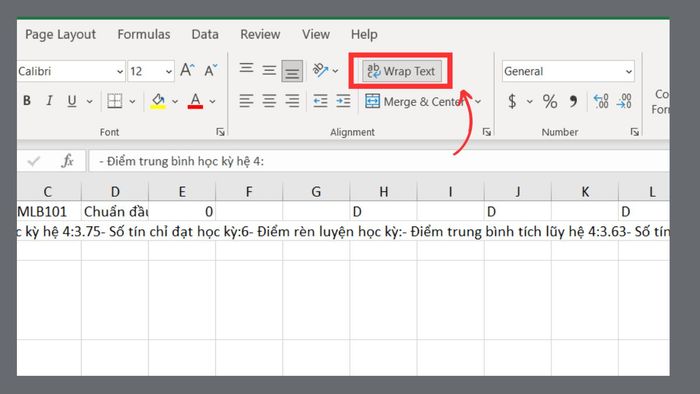Select column G header
Image resolution: width=700 pixels, height=394 pixels.
316,192
